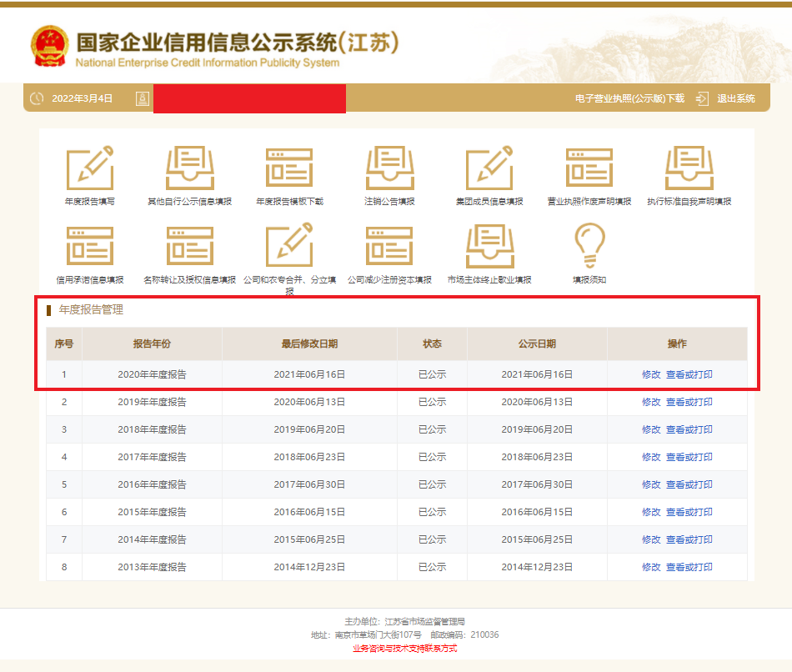Open the 年度报告填写 icon
Image resolution: width=792 pixels, height=672 pixels.
coord(89,168)
